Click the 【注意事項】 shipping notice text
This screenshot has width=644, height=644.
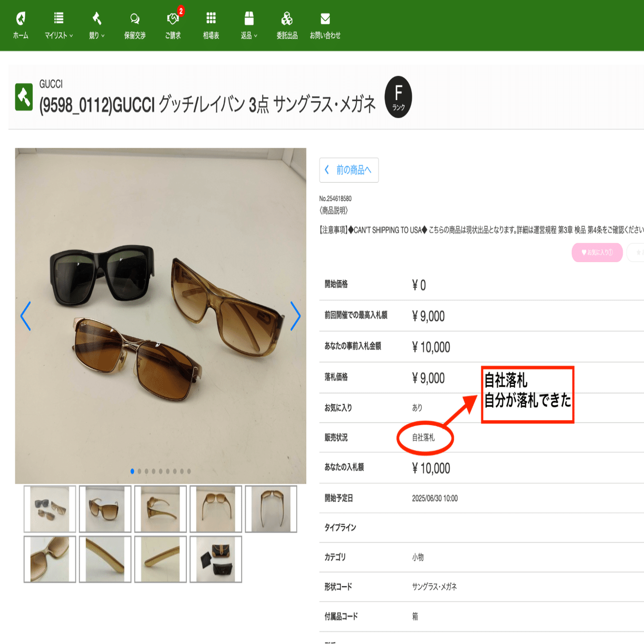(482, 230)
